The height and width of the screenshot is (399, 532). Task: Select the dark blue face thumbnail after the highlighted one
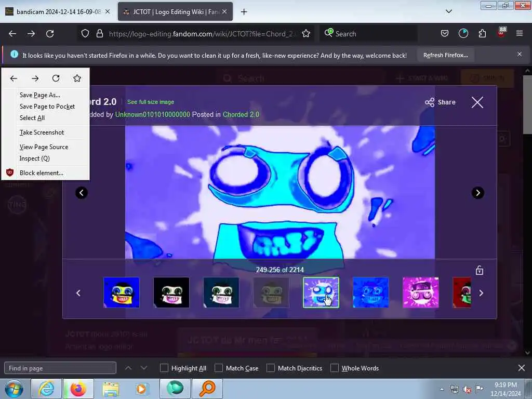tap(370, 292)
